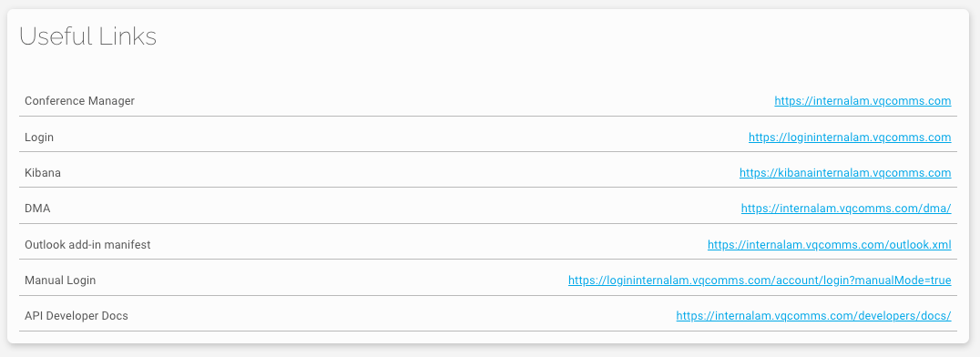
Task: Click empty space in the Kibana row
Action: point(400,172)
